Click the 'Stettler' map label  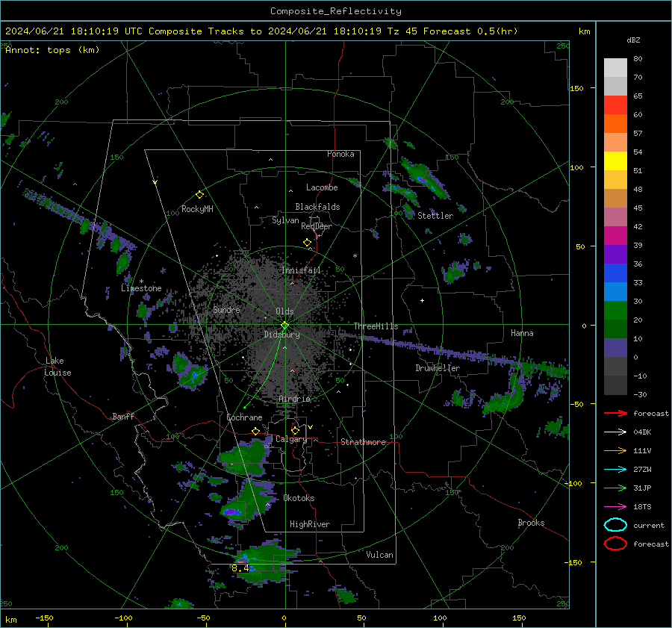[x=435, y=216]
